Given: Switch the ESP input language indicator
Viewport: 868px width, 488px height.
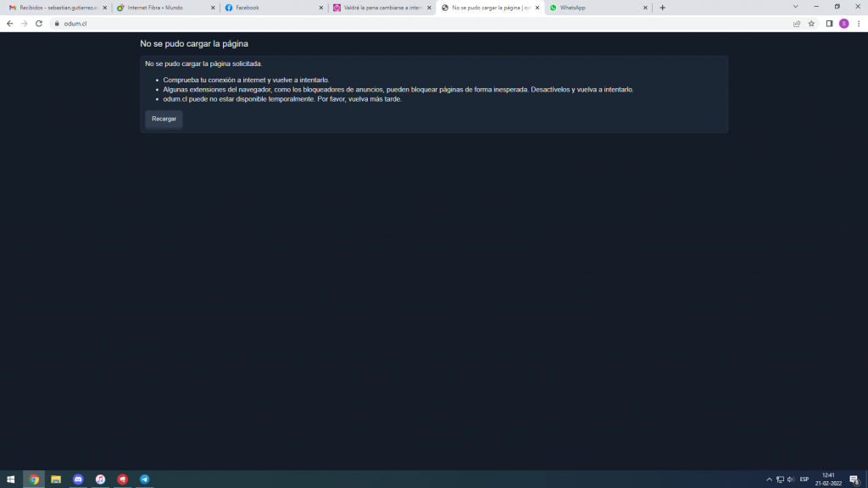Looking at the screenshot, I should (804, 480).
